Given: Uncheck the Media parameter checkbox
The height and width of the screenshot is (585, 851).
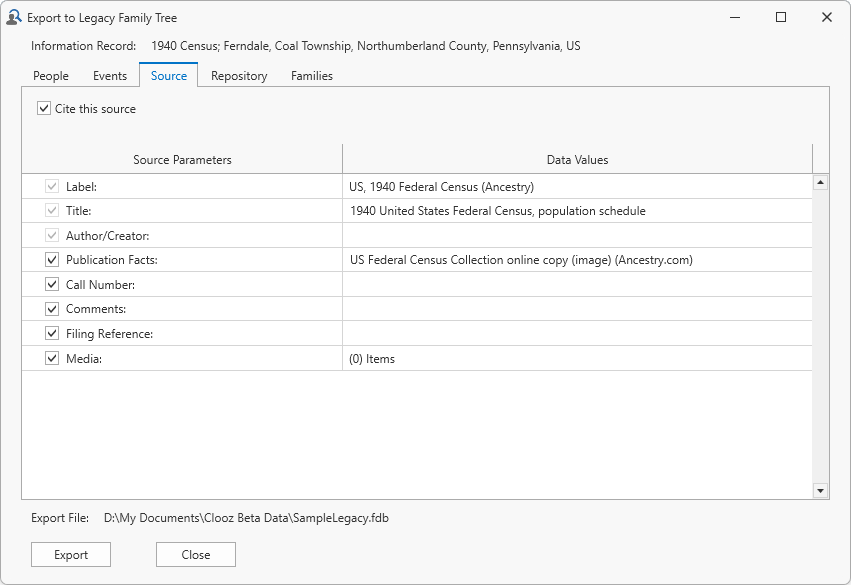Looking at the screenshot, I should [52, 358].
